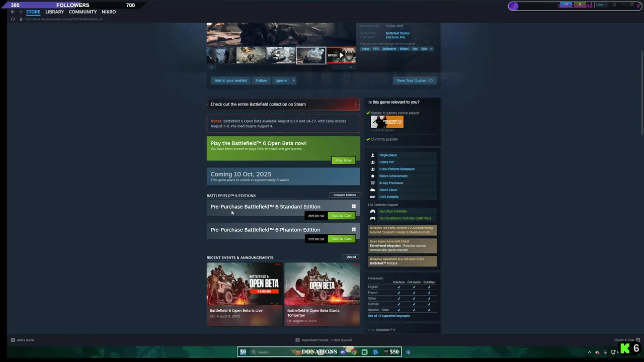Add Standard Edition to cart
644x362 pixels.
point(341,216)
